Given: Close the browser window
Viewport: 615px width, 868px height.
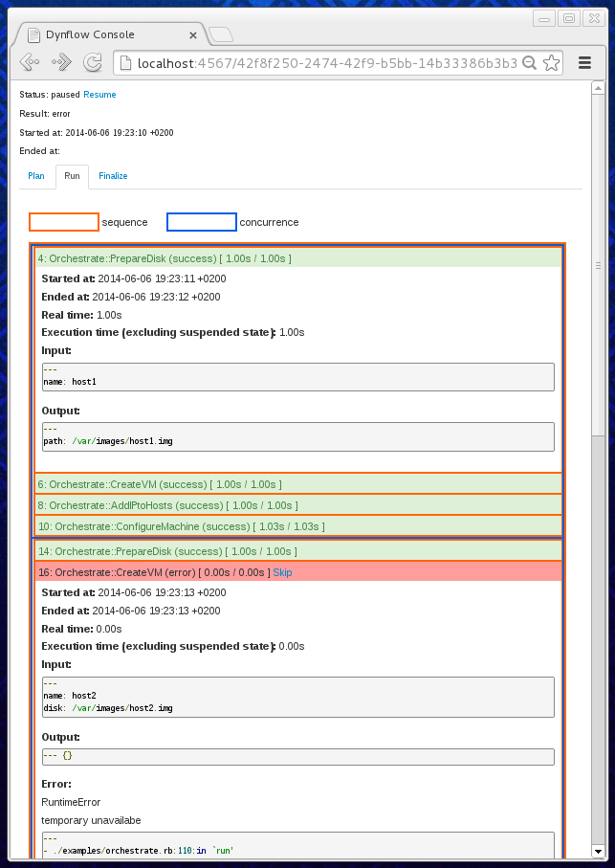Looking at the screenshot, I should [x=593, y=19].
